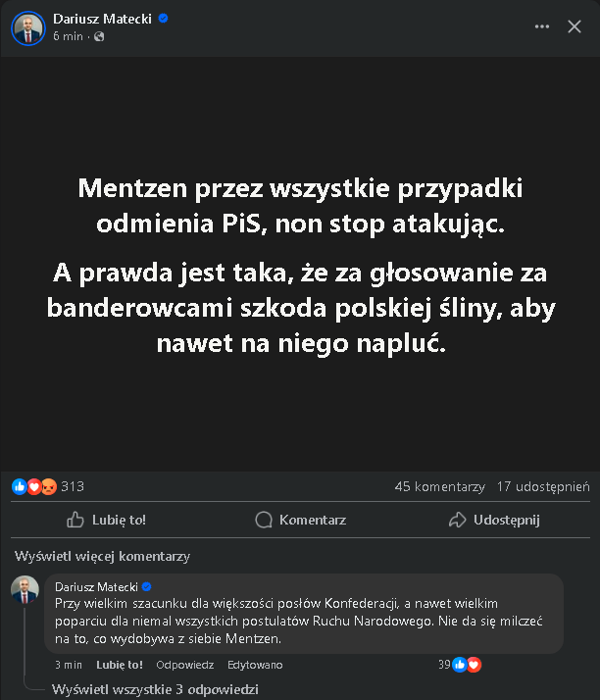Click the Dariusz Matecki name in the comment
This screenshot has width=600, height=700.
coord(96,586)
